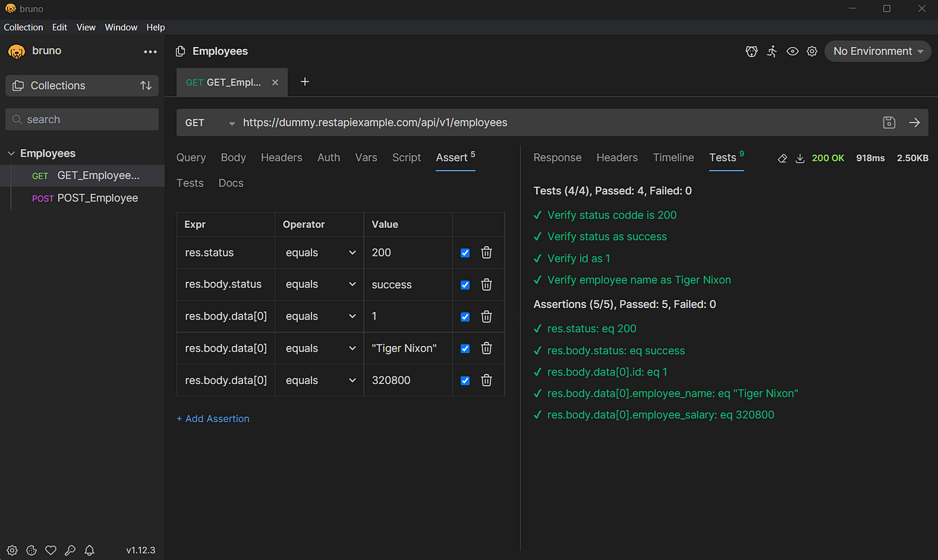Toggle the 320800 assertion checkbox

point(465,380)
